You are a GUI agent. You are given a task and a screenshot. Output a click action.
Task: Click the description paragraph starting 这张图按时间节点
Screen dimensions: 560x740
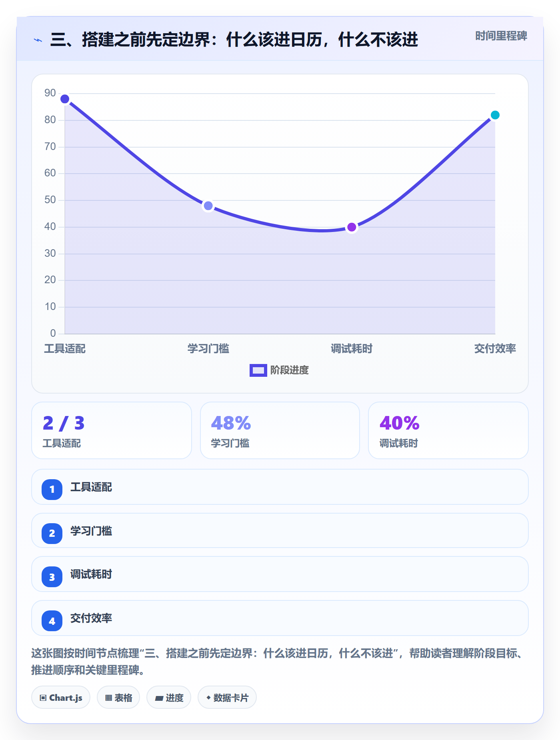pos(278,662)
